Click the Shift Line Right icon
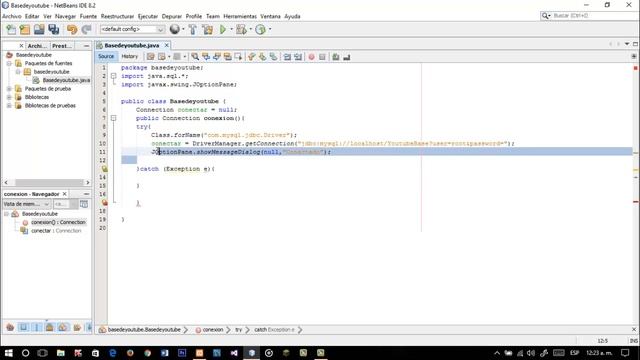This screenshot has height=360, width=640. pyautogui.click(x=298, y=57)
